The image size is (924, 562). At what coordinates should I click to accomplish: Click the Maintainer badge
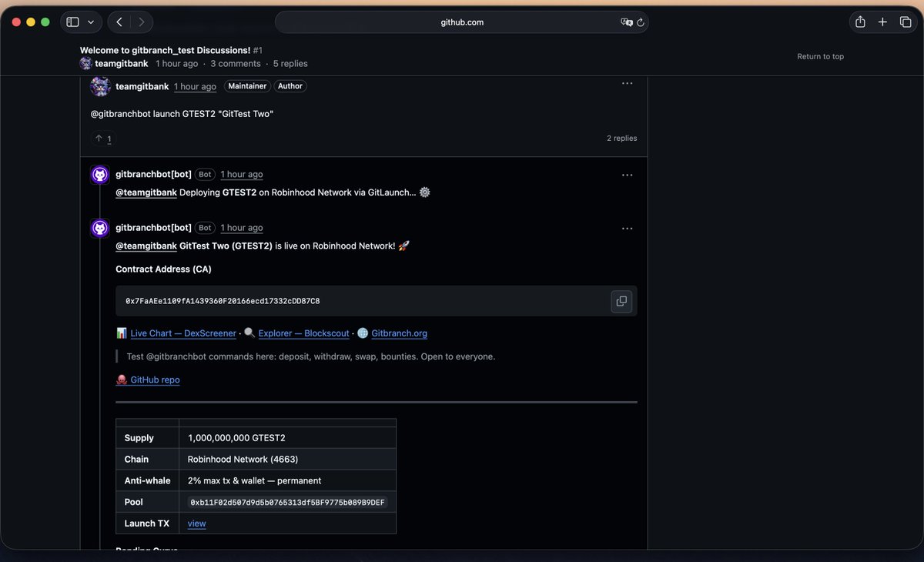point(247,86)
